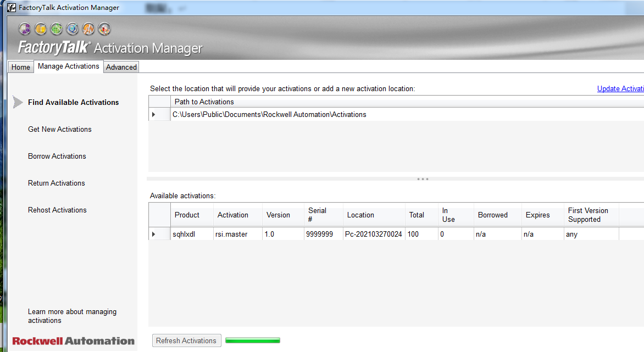Screen dimensions: 644x352
Task: Click the red and white round icon
Action: (104, 29)
